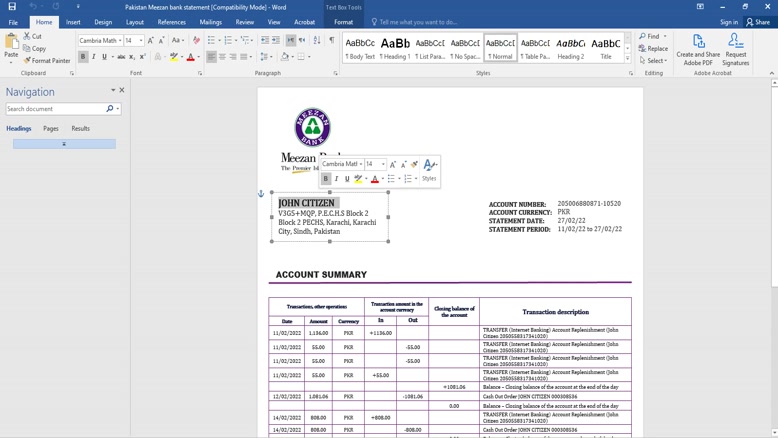Click the Save icon in title bar

pyautogui.click(x=12, y=7)
